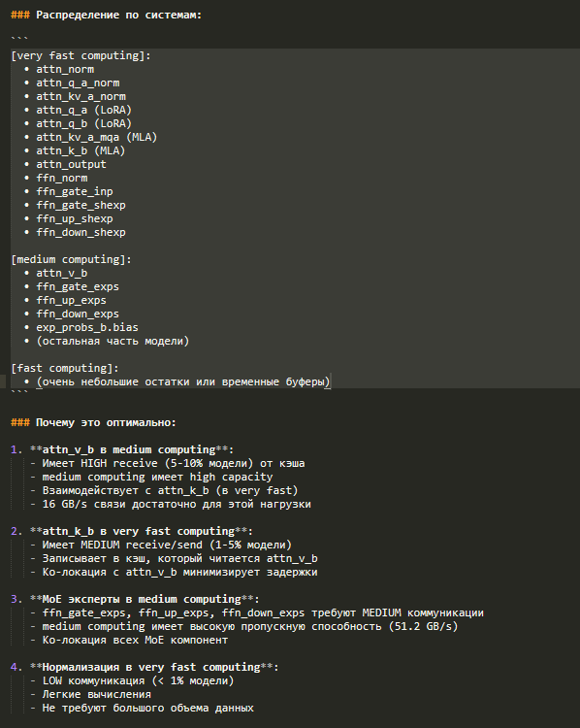
Task: Click the '(остальная часть модели)' bullet
Action: pos(113,341)
